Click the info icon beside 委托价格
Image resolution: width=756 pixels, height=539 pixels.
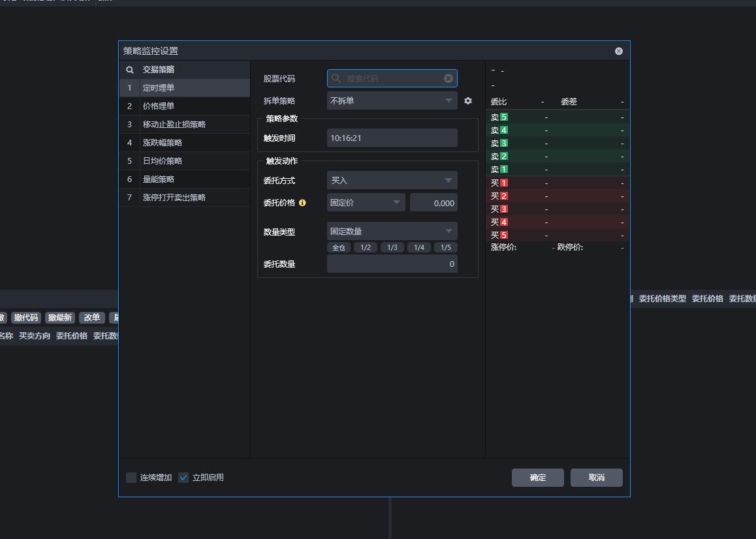(302, 203)
